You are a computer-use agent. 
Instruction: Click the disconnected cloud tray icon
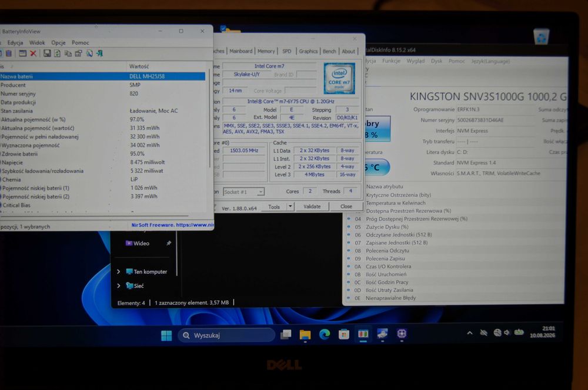pos(484,332)
